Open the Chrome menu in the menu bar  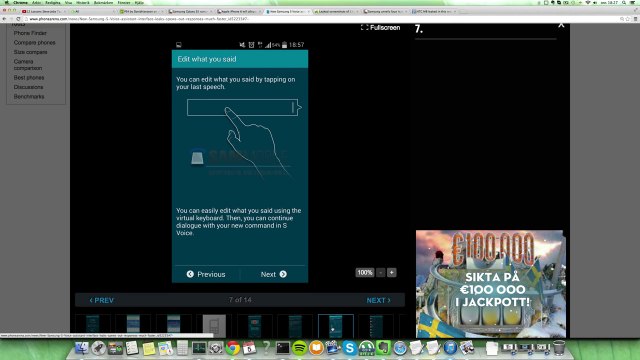(20, 2)
